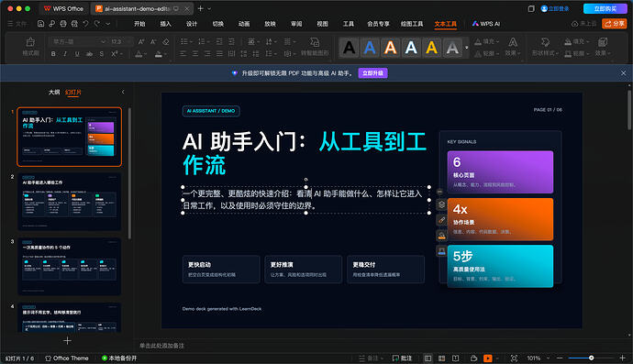Center align the text
This screenshot has height=364, width=633.
click(x=195, y=54)
